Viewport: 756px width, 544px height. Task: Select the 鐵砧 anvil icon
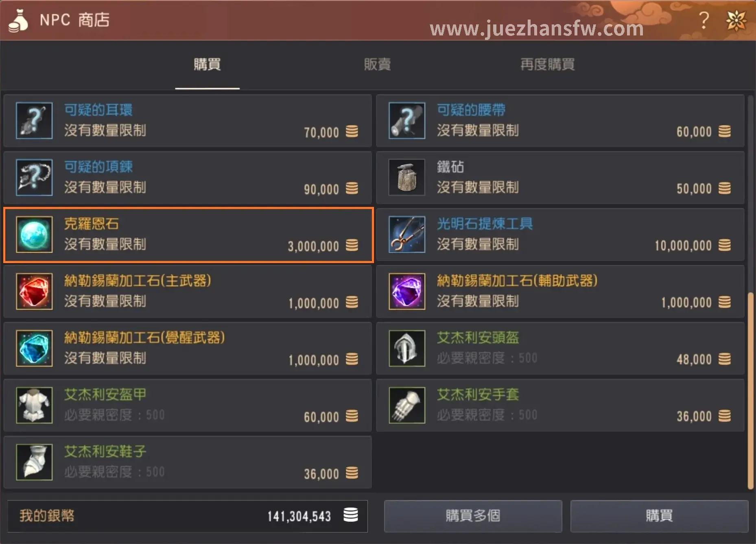407,178
